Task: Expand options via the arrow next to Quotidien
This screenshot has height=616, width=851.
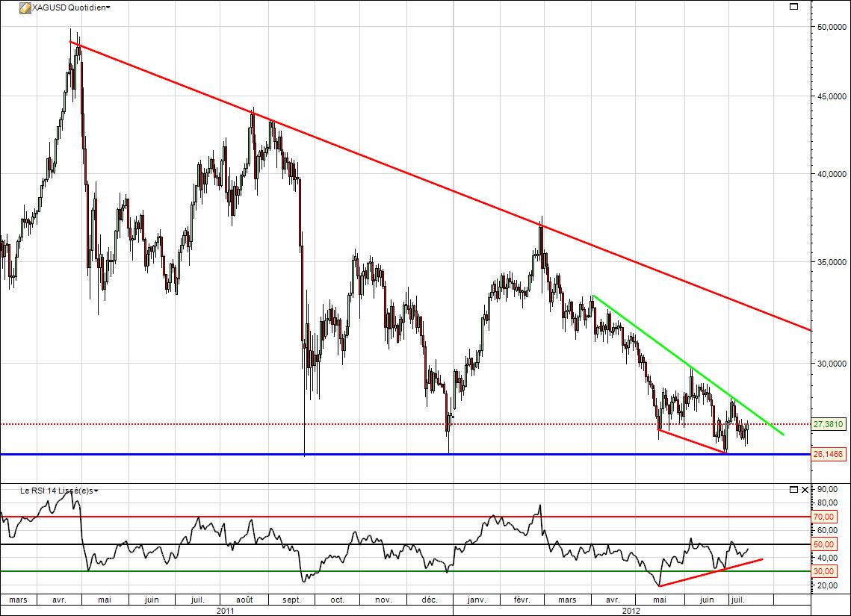Action: click(107, 7)
